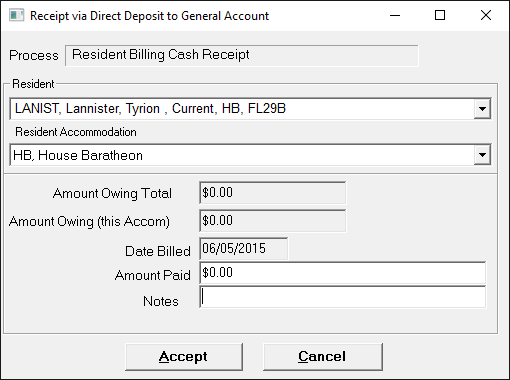Click the window icon in the title bar
This screenshot has height=380, width=510.
17,16
